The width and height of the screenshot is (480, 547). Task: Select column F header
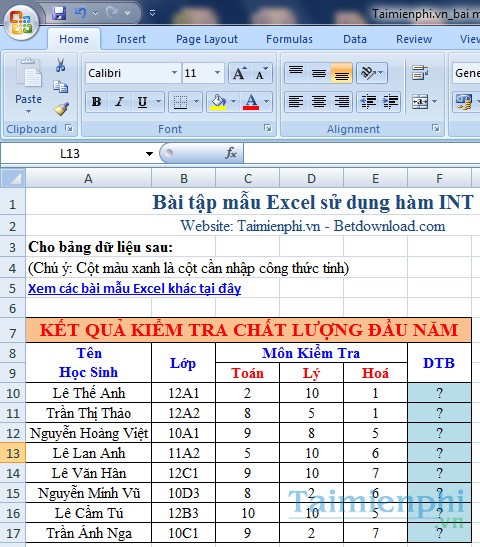tap(439, 178)
